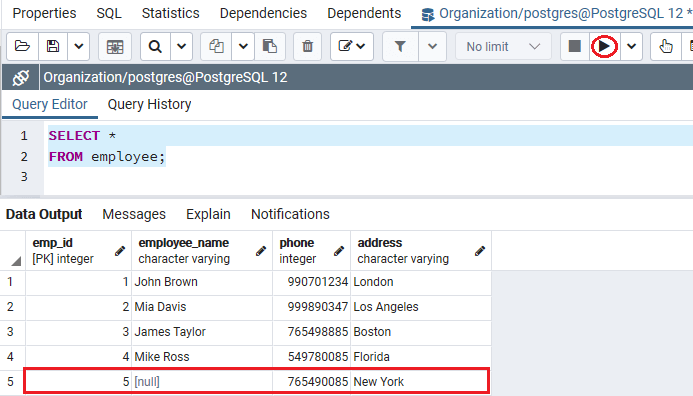Screen dimensions: 693x396
Task: Select the Query Editor tab
Action: click(50, 104)
